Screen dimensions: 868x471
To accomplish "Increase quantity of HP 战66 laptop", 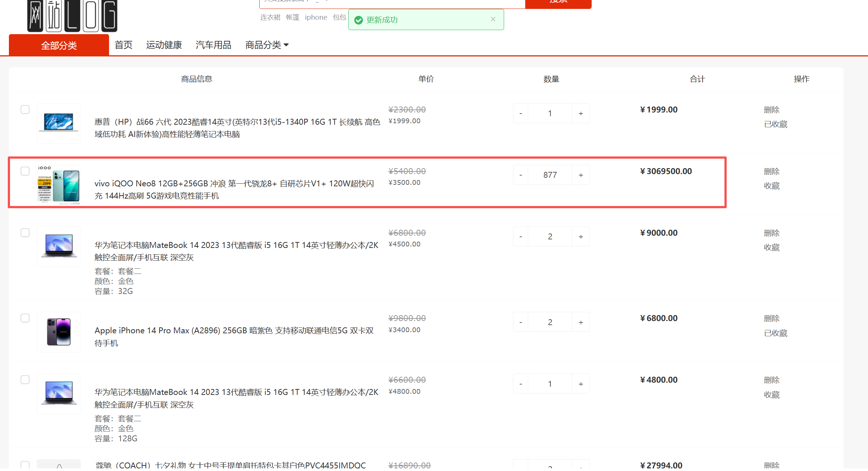I will pos(581,113).
